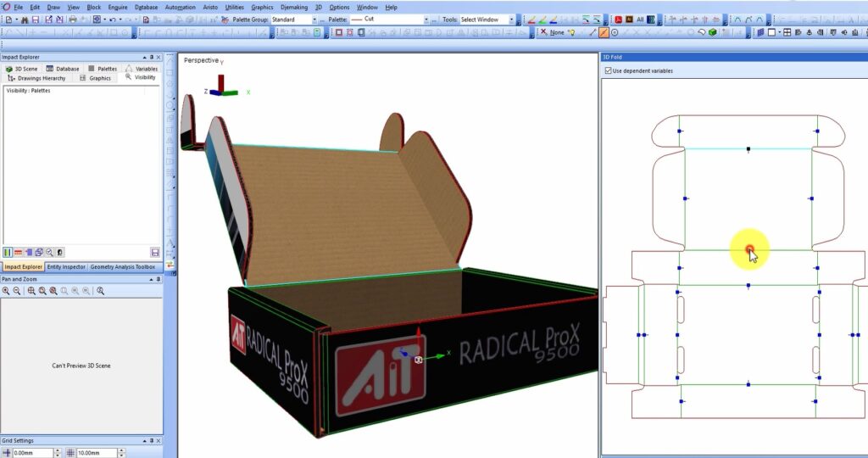Open the New document dropdown arrow
The height and width of the screenshot is (458, 868).
pos(17,20)
